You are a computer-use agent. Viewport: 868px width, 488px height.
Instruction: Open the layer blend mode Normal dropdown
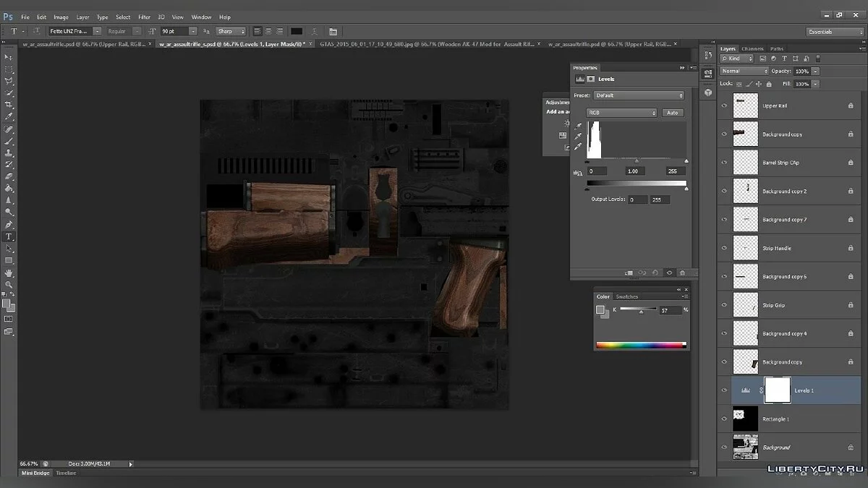[744, 71]
